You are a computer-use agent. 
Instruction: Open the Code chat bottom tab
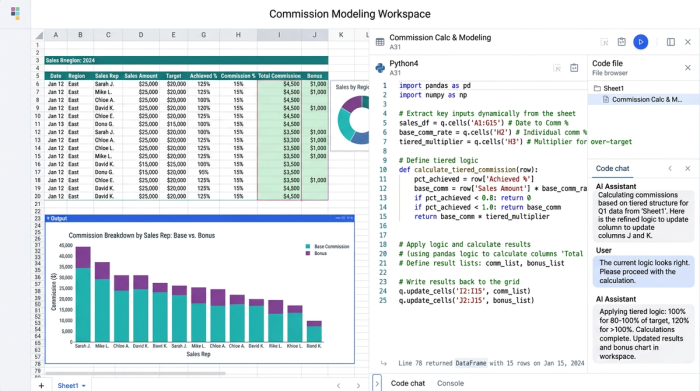click(x=408, y=383)
